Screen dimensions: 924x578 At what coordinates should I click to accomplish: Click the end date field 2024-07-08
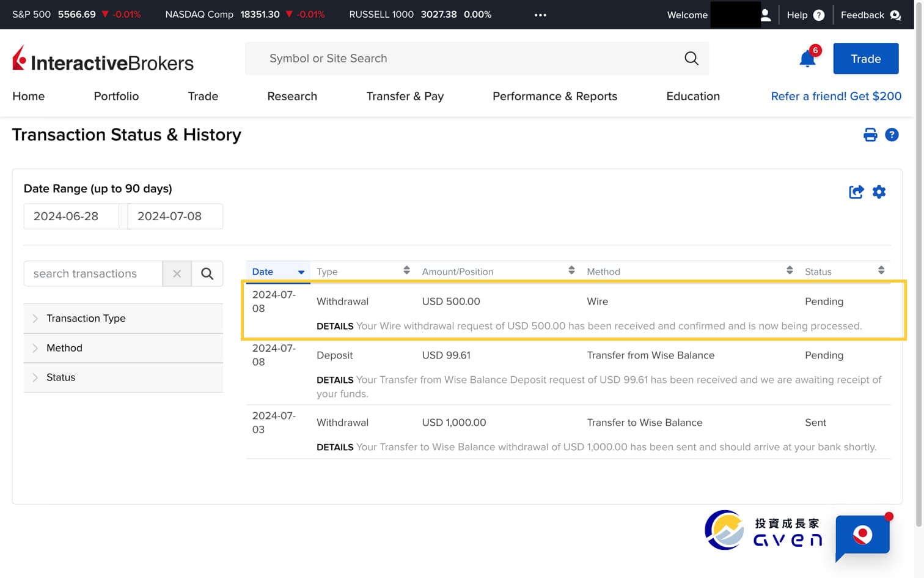coord(175,217)
